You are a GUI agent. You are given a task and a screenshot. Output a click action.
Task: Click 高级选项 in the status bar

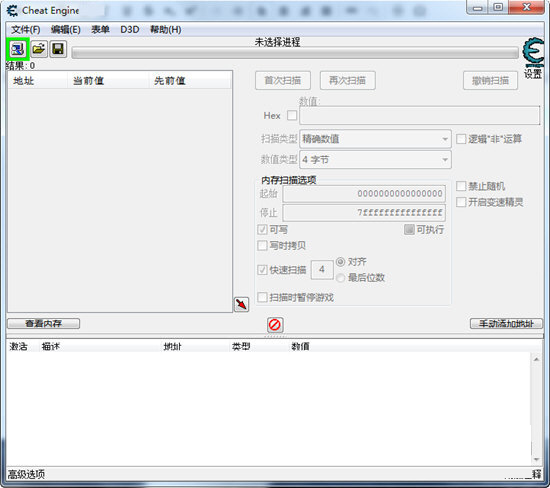coord(26,475)
